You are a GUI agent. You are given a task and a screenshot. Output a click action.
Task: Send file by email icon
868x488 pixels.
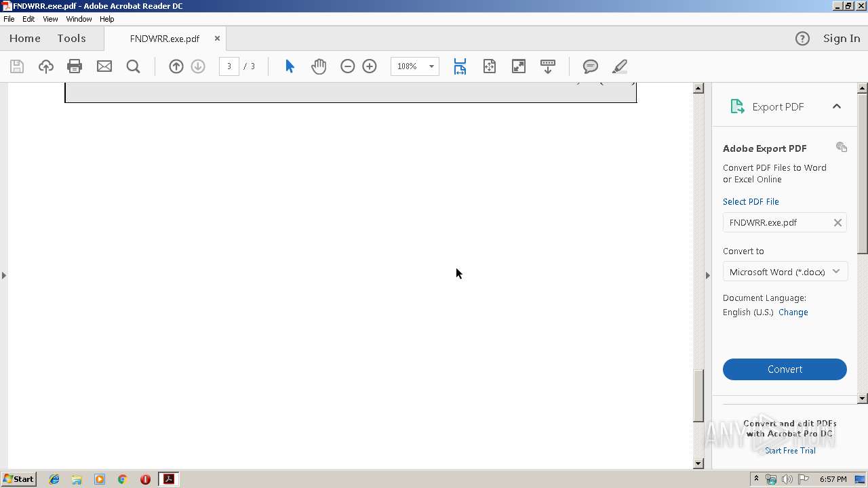click(x=104, y=66)
